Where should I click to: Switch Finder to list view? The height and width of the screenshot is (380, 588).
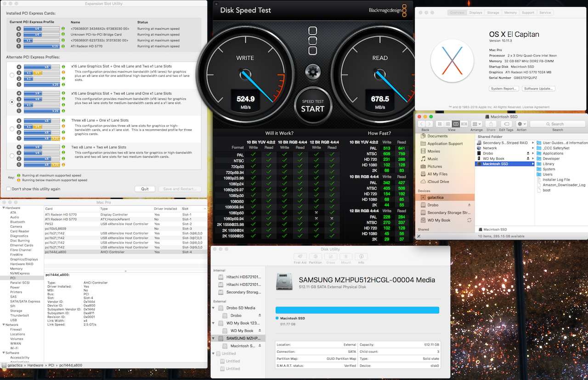[448, 124]
